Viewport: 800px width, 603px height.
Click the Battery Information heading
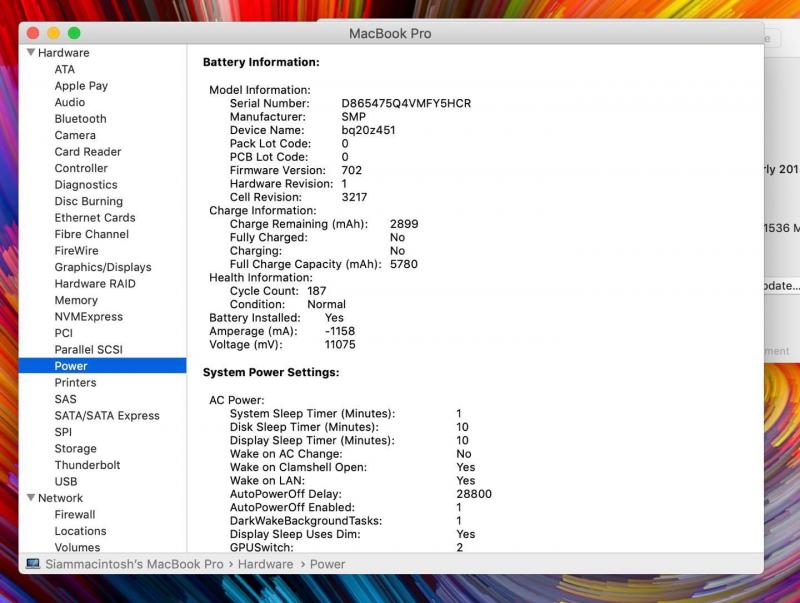[x=261, y=62]
